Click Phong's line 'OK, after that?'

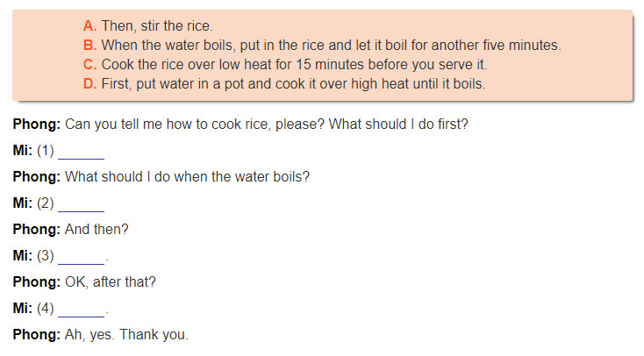point(111,281)
